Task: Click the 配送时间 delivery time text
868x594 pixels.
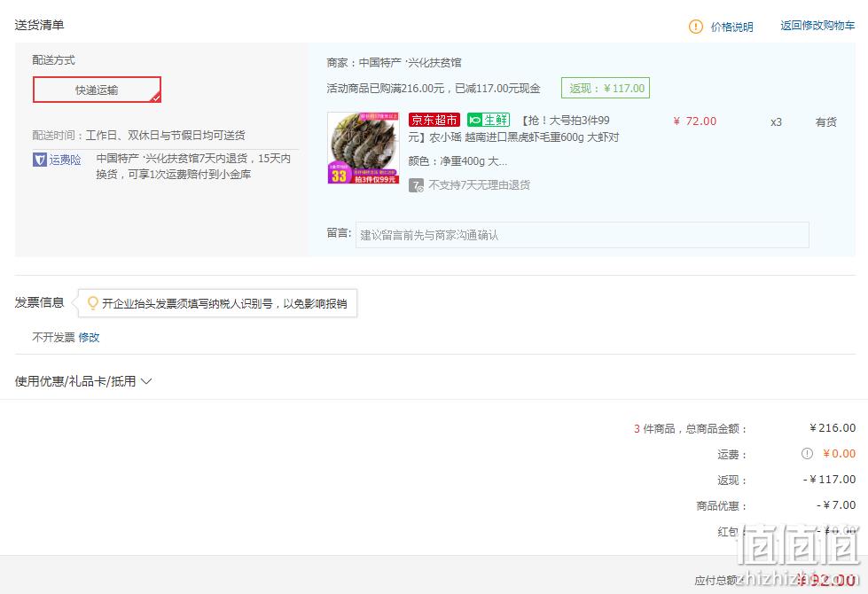Action: [138, 135]
